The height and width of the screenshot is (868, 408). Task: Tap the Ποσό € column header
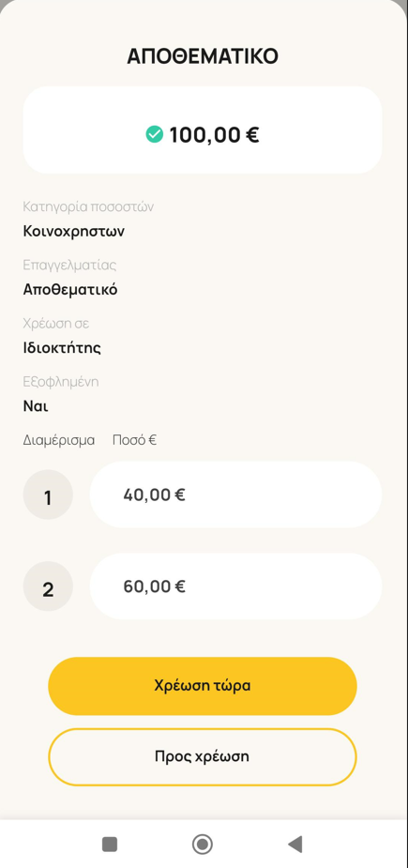pyautogui.click(x=134, y=440)
